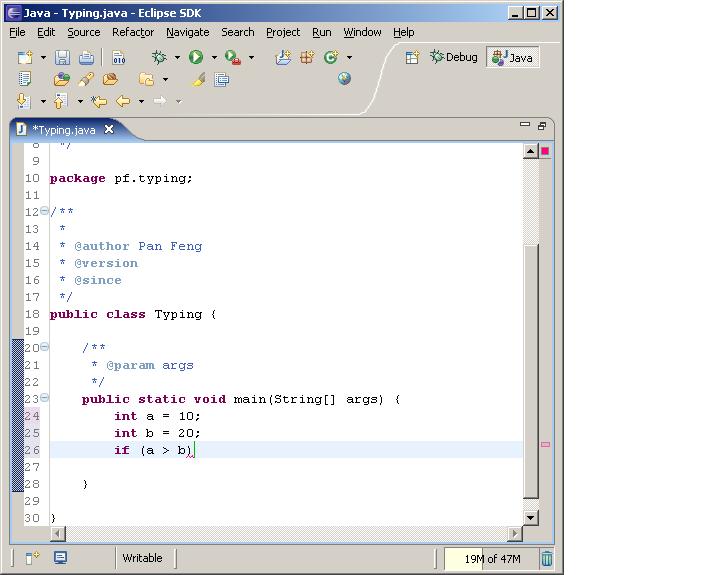Collapse the Javadoc comment at line 12
This screenshot has width=711, height=575.
[44, 210]
